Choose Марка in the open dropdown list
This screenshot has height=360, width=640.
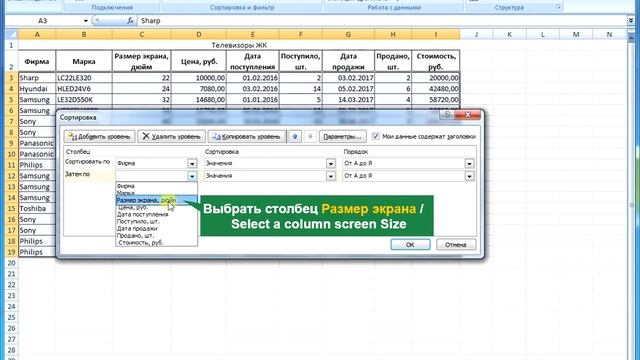tap(156, 193)
